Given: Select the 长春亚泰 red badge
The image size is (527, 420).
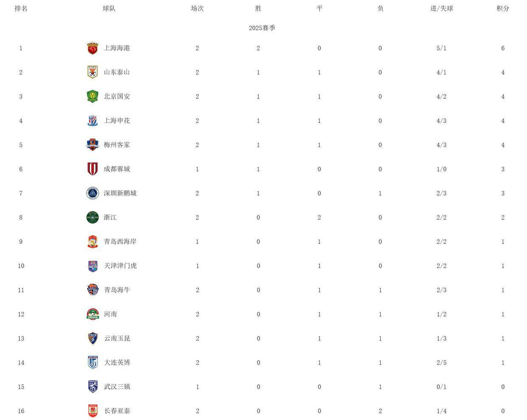Looking at the screenshot, I should coord(93,411).
